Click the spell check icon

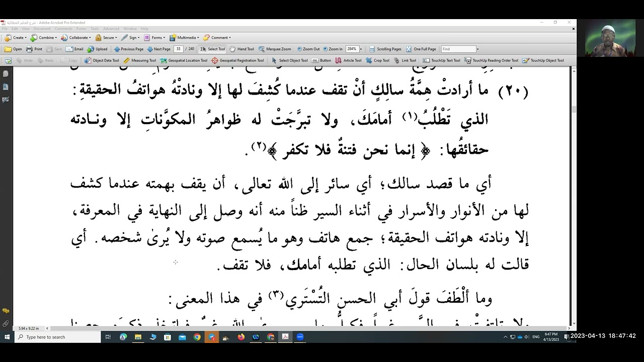[x=8, y=60]
